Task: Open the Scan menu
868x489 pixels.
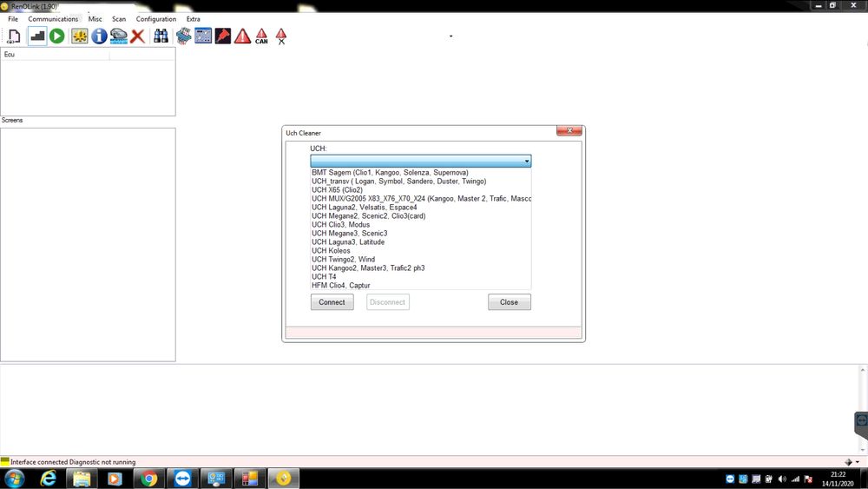Action: tap(119, 19)
